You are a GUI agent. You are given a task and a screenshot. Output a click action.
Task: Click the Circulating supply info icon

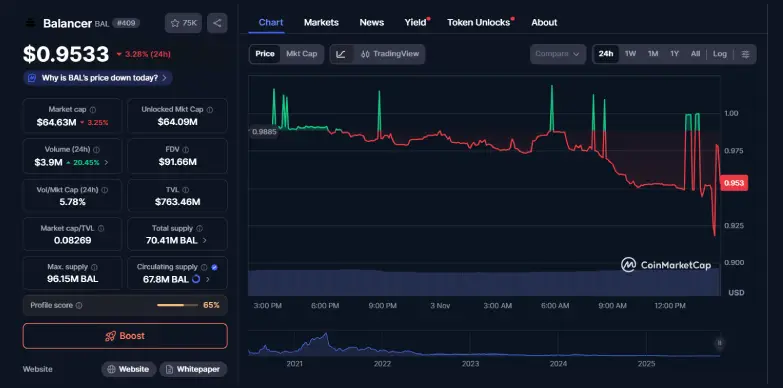click(204, 267)
